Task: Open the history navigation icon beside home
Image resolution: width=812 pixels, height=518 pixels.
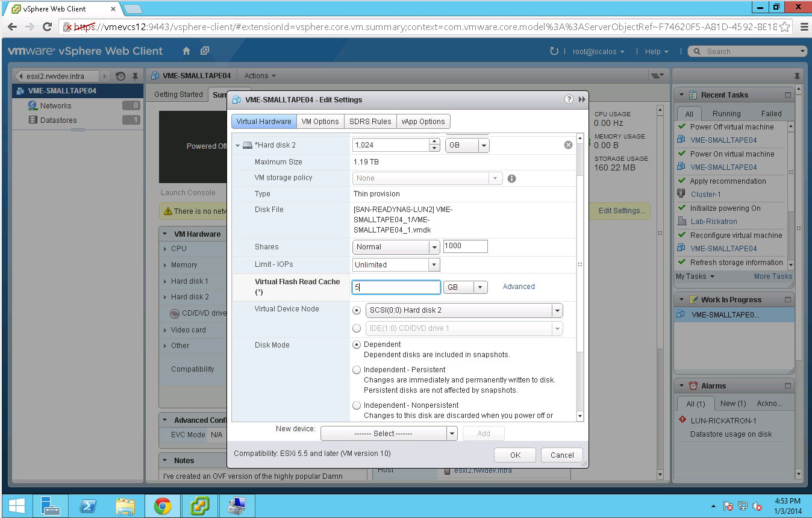Action: coord(205,51)
